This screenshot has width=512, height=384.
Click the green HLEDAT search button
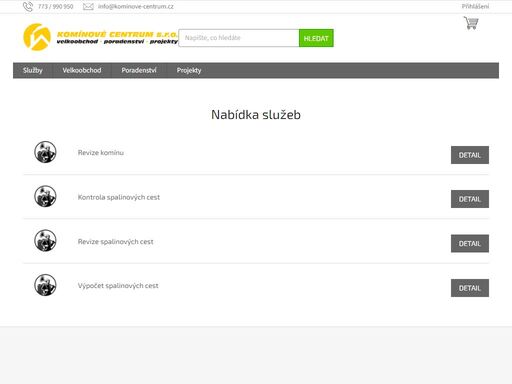(316, 38)
